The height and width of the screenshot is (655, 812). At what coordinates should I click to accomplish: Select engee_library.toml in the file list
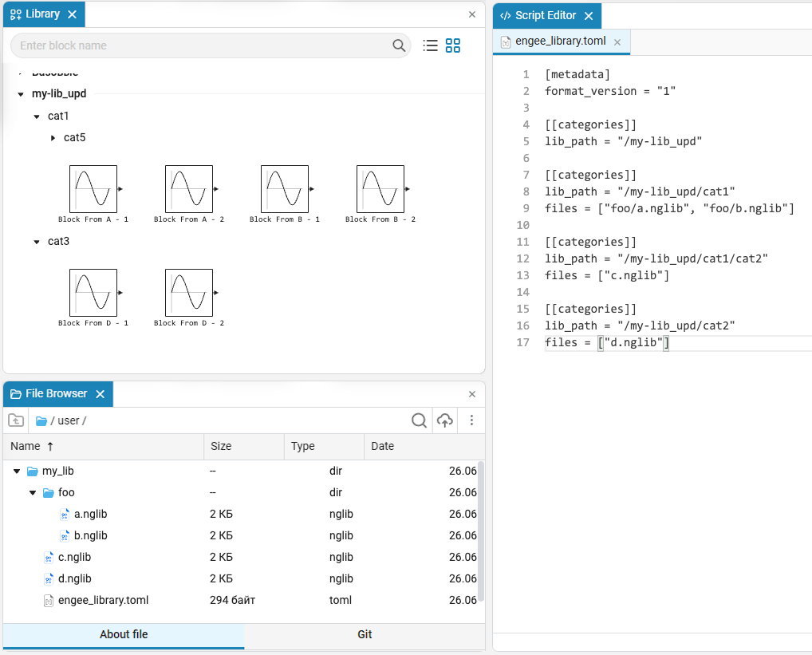click(x=103, y=600)
